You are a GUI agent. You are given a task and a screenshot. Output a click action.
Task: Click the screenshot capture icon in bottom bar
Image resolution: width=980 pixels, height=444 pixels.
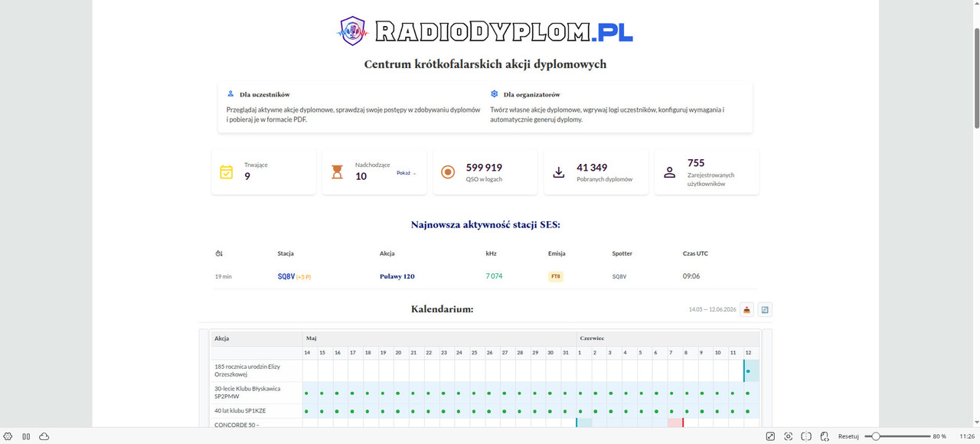(x=788, y=436)
